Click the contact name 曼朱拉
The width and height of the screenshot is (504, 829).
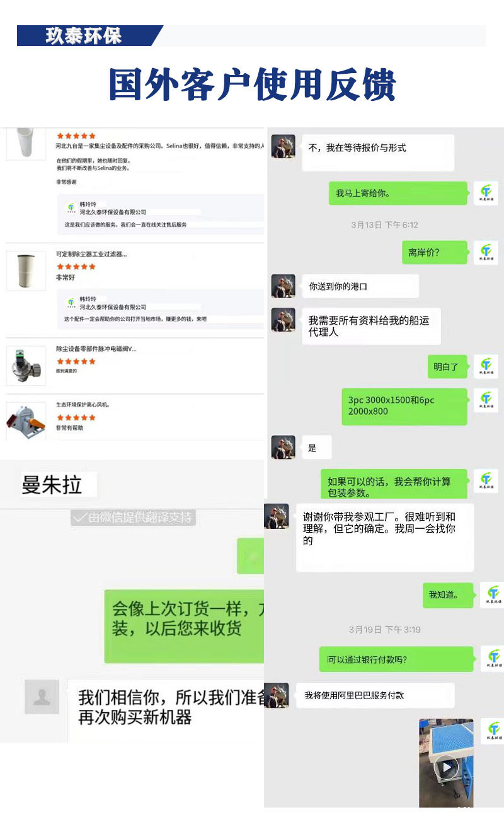coord(52,485)
